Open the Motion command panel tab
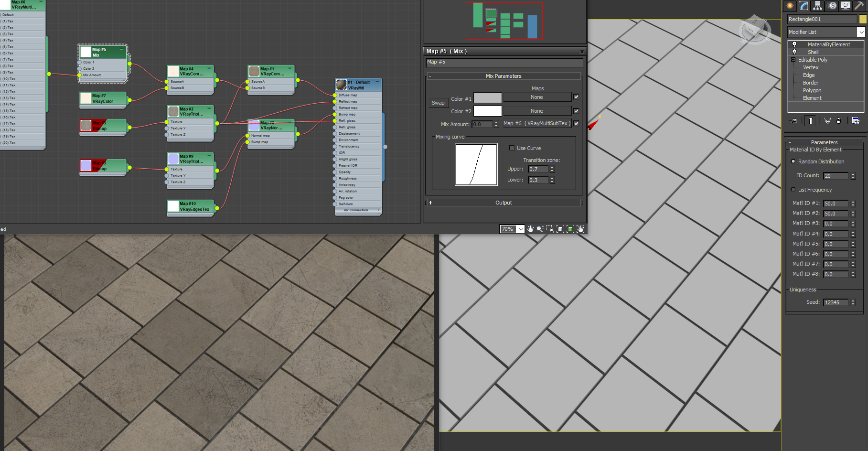The image size is (868, 451). (x=832, y=6)
